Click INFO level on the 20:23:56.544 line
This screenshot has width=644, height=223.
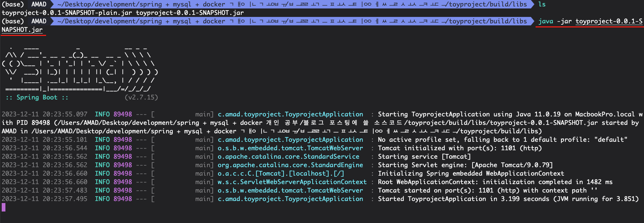102,148
